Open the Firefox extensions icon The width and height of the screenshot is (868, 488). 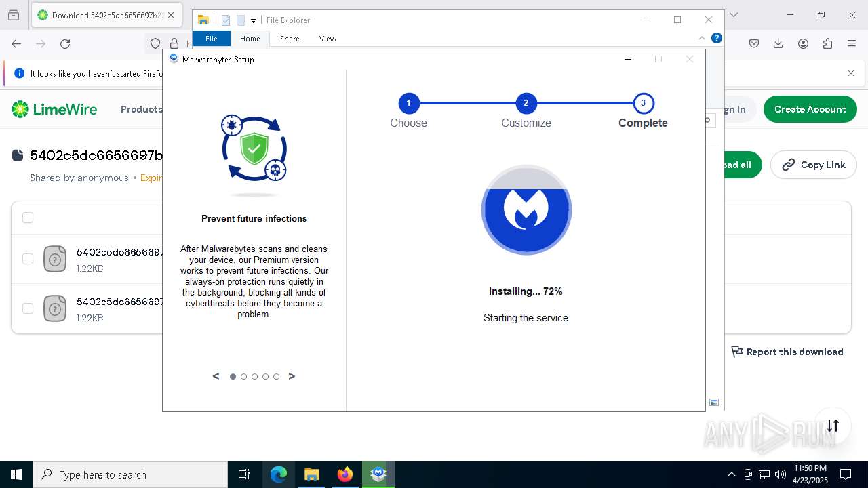[827, 43]
